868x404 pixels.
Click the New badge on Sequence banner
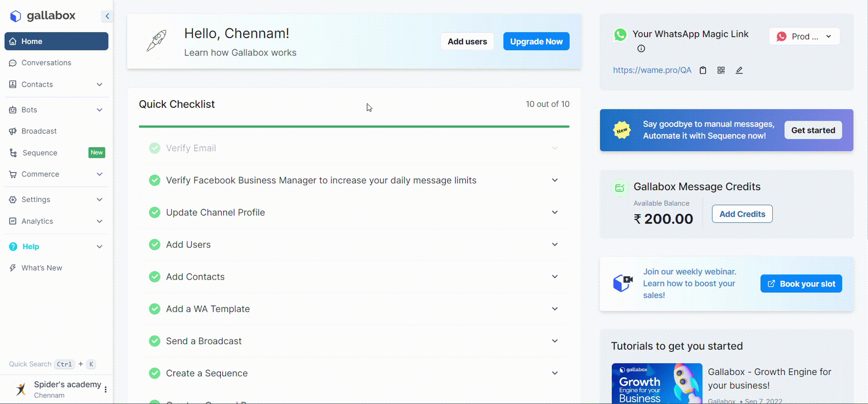[x=622, y=130]
